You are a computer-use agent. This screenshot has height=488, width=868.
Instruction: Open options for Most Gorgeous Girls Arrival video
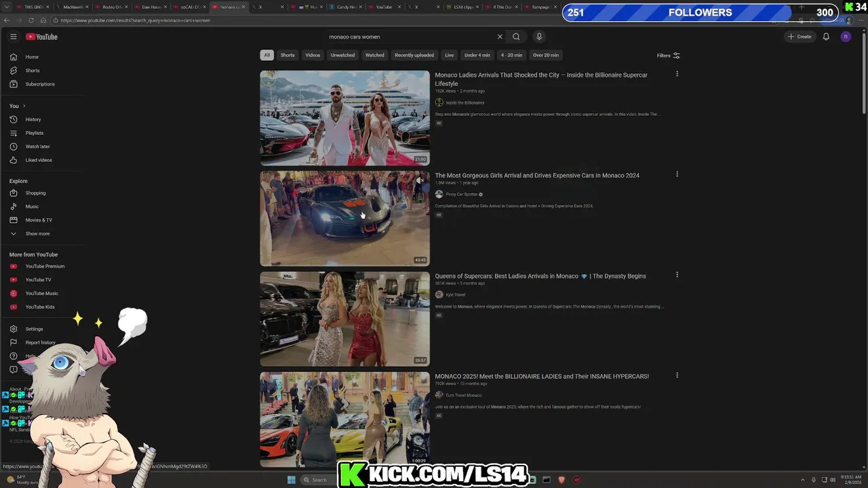[677, 174]
